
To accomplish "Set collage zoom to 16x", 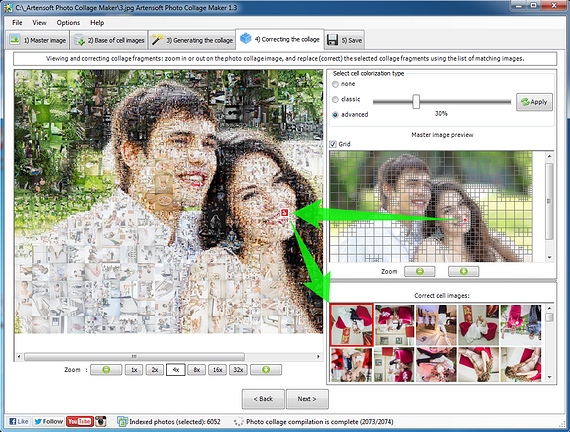I will tap(217, 370).
